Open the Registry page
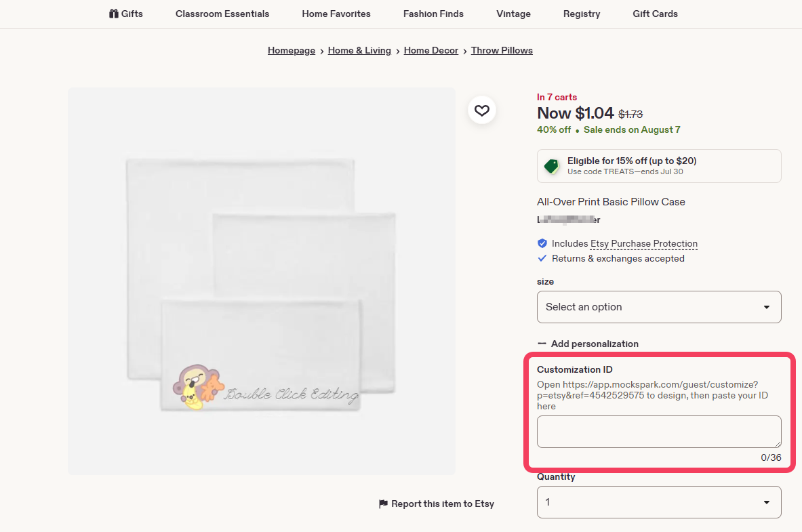 (x=582, y=14)
